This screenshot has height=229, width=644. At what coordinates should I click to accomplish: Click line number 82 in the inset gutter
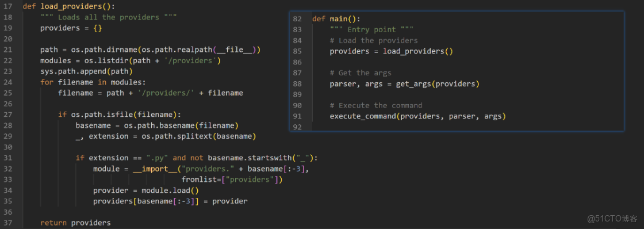click(297, 19)
